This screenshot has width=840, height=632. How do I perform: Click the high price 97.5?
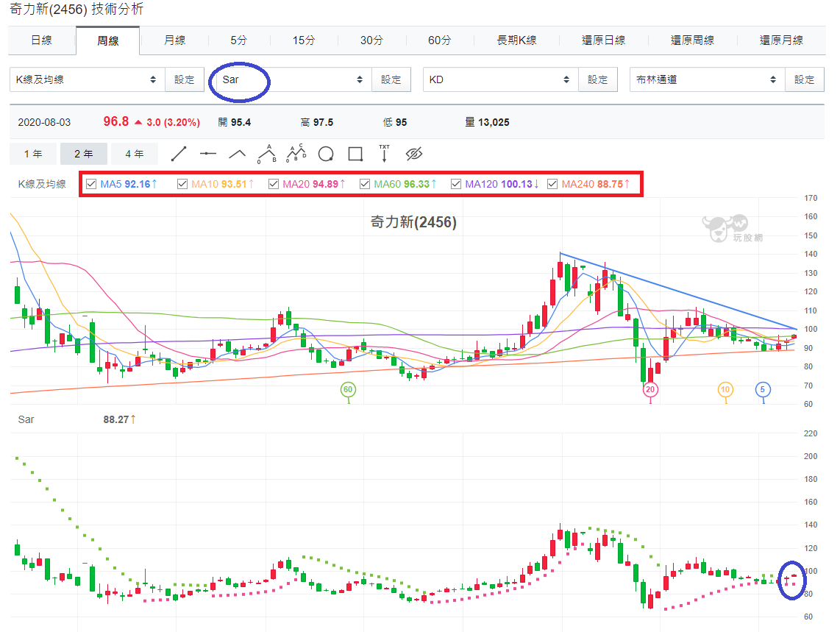click(x=323, y=122)
